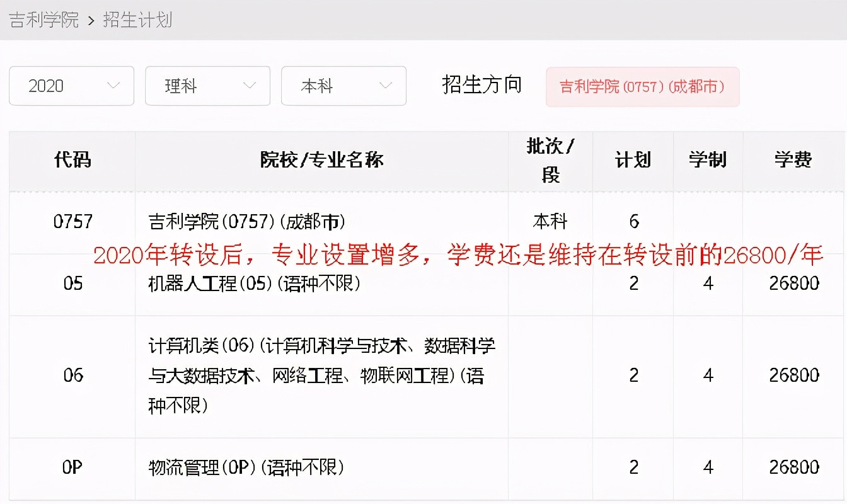
Task: Click the 代码 column header
Action: pos(71,160)
